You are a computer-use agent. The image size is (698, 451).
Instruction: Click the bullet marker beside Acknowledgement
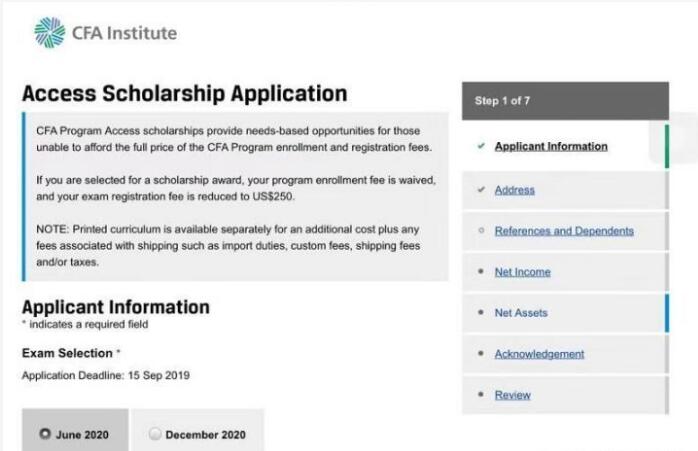pos(482,354)
